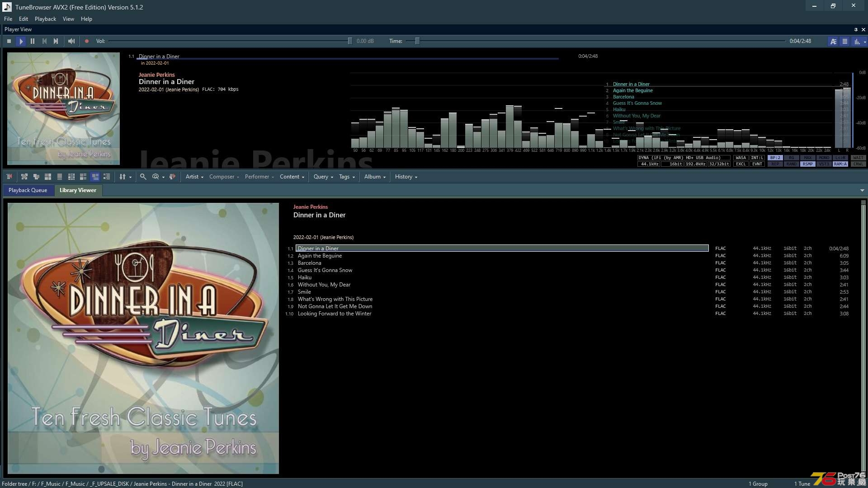Select the indented tree list view icon
Screen dimensions: 868x488
(x=107, y=177)
